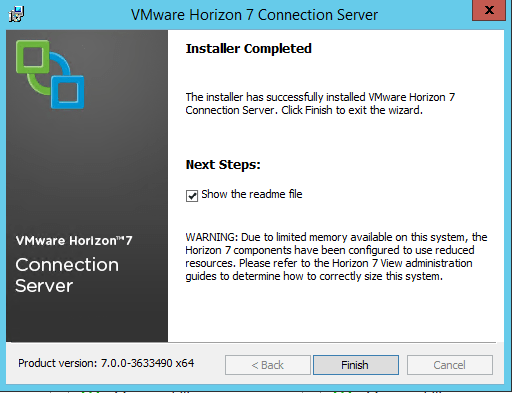The height and width of the screenshot is (393, 512).
Task: Click the WARNING limited memory message
Action: (x=336, y=257)
